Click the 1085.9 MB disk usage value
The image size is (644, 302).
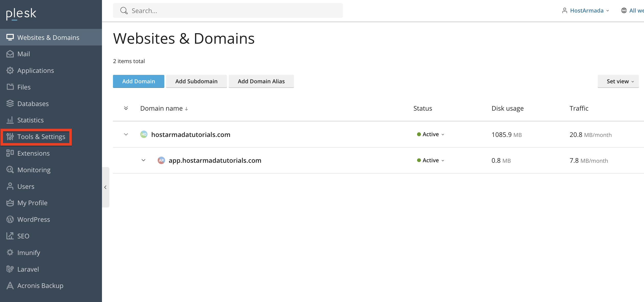[507, 135]
